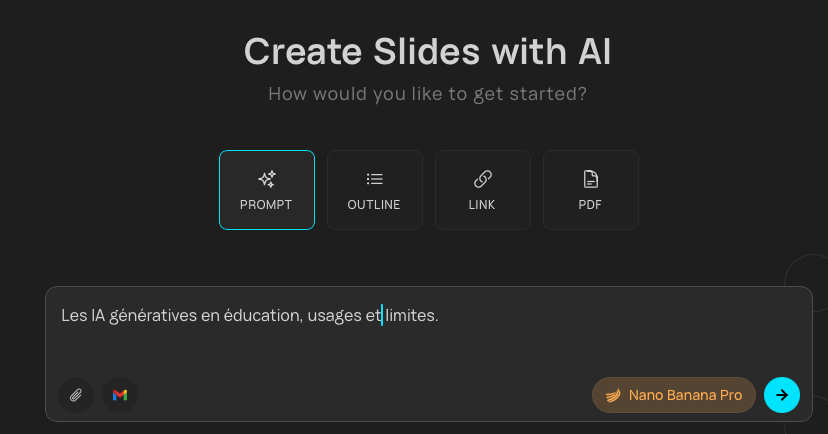This screenshot has width=828, height=434.
Task: Click the list icon on the Outline card
Action: pyautogui.click(x=374, y=179)
